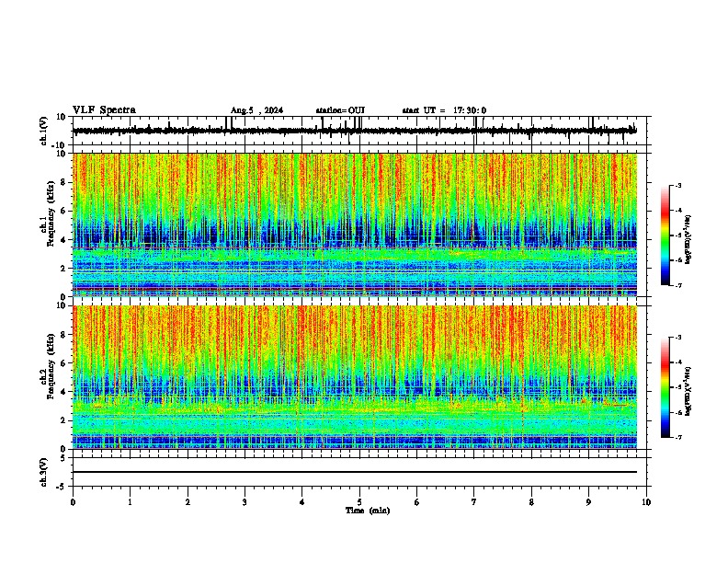Click the ch.2 spectrogram color scale bar

[665, 387]
